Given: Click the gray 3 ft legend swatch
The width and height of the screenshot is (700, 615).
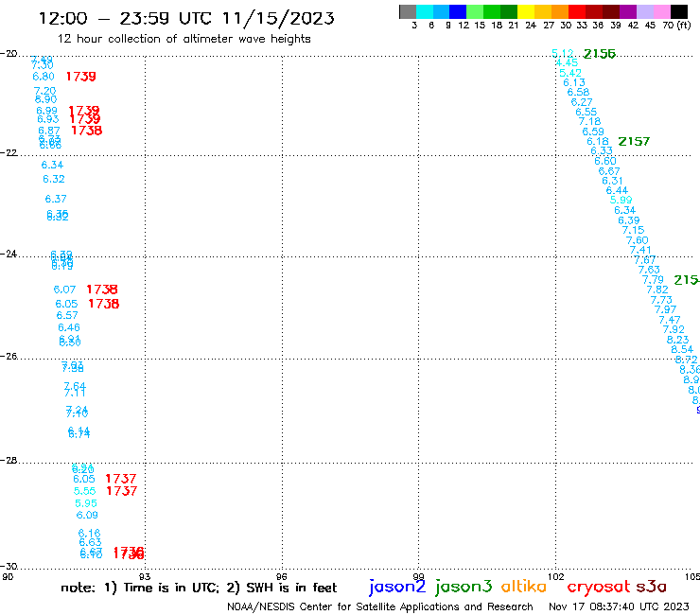Looking at the screenshot, I should [x=408, y=11].
